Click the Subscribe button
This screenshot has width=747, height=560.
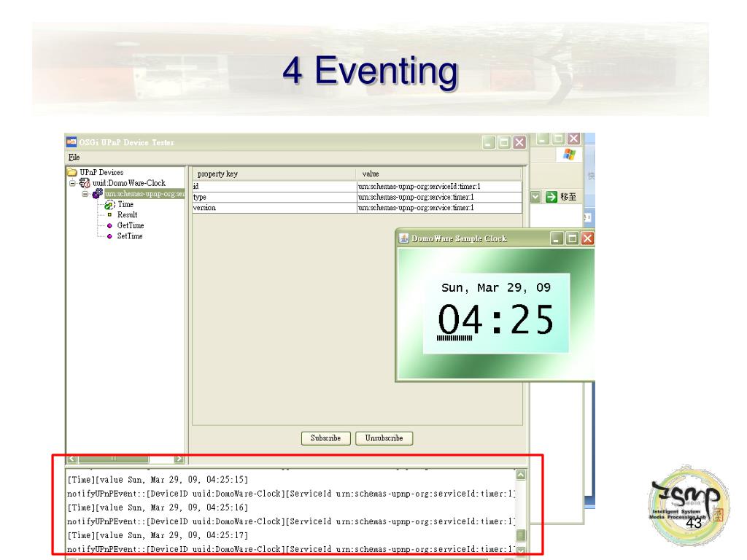326,438
